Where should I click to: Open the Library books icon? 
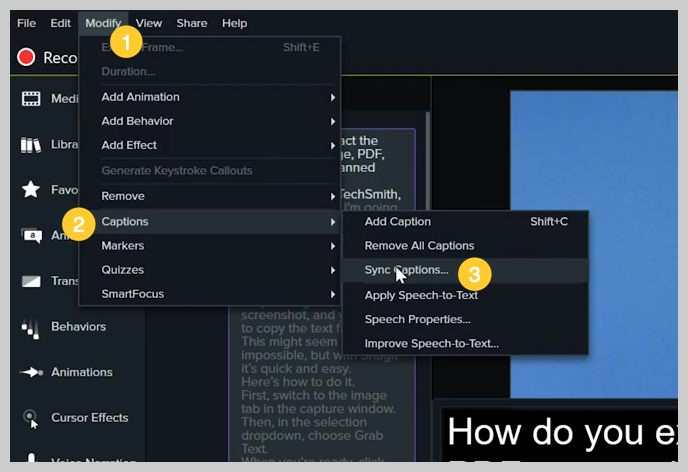31,145
